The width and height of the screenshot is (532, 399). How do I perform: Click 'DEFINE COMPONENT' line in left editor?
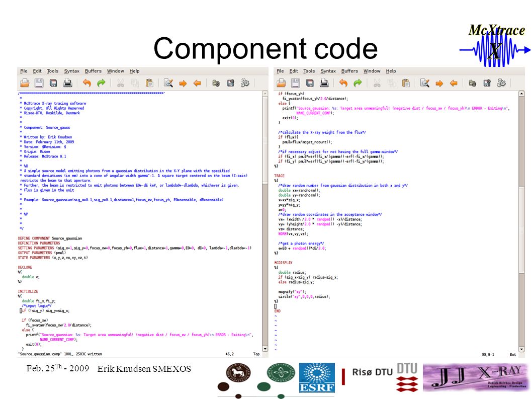pyautogui.click(x=50, y=238)
